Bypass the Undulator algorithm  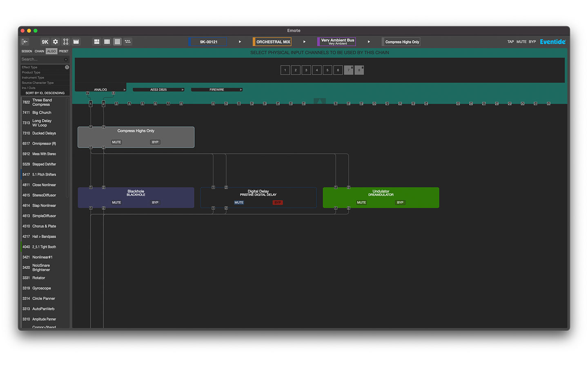click(x=400, y=202)
